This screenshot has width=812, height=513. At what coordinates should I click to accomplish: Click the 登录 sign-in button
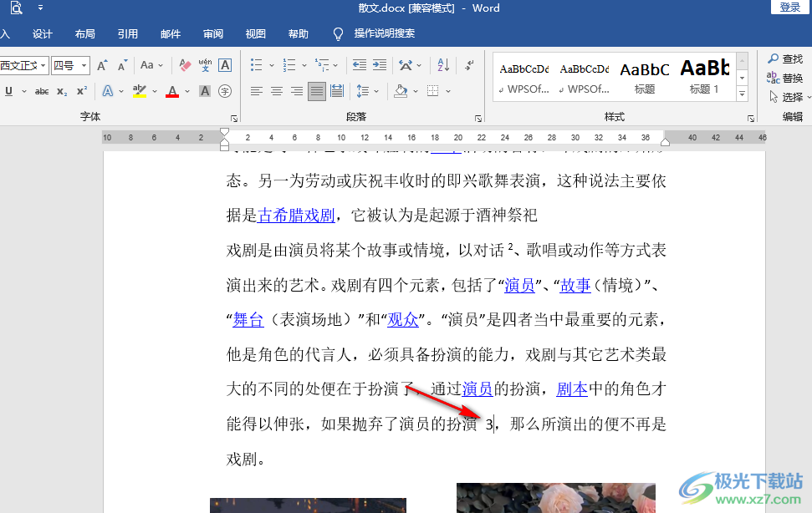coord(790,8)
